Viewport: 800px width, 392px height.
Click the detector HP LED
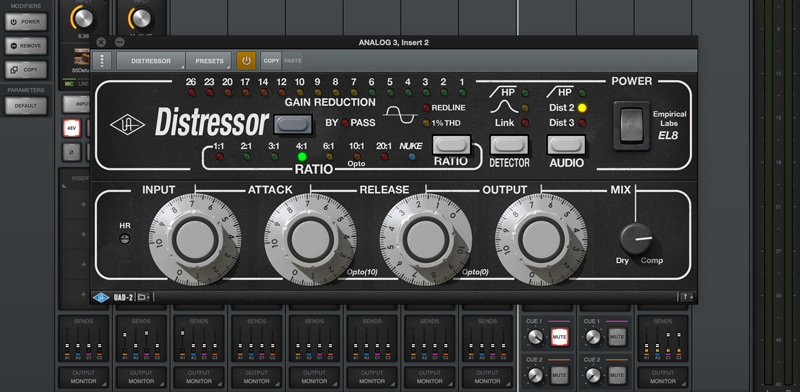click(x=525, y=93)
